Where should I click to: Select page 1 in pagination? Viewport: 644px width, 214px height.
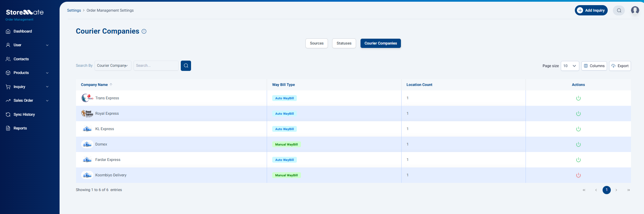pyautogui.click(x=607, y=190)
